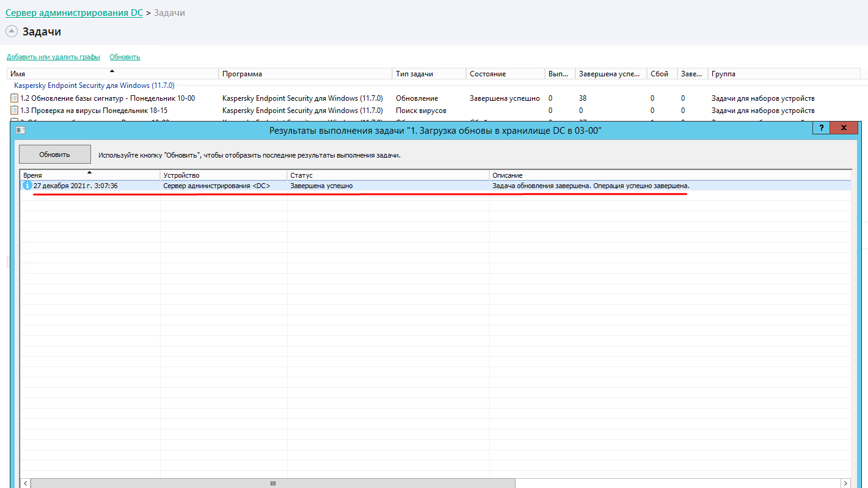Select the Kaspersky Endpoint Security group row
Screen dimensions: 868x488
coord(94,86)
